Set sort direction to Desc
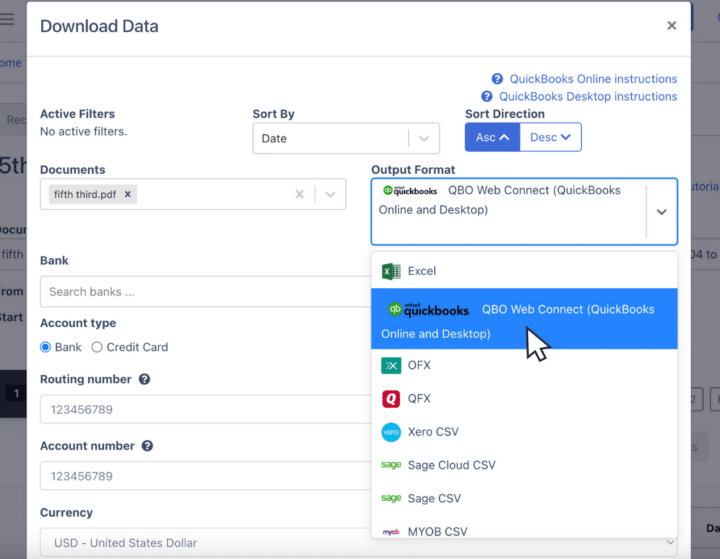 551,137
